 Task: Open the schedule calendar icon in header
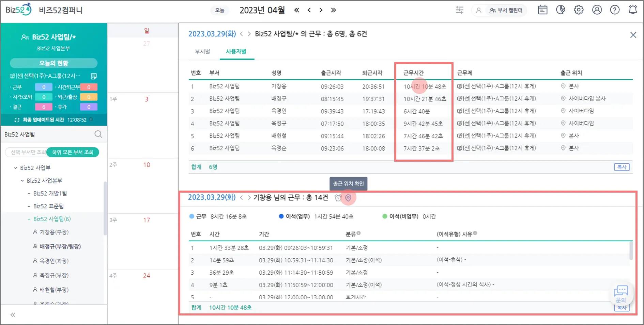pos(543,10)
